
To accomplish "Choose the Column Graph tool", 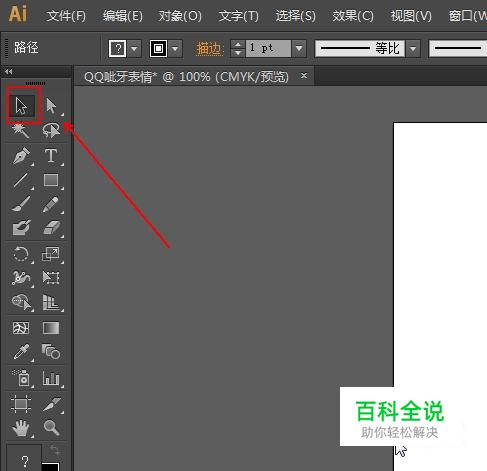I will [x=51, y=378].
